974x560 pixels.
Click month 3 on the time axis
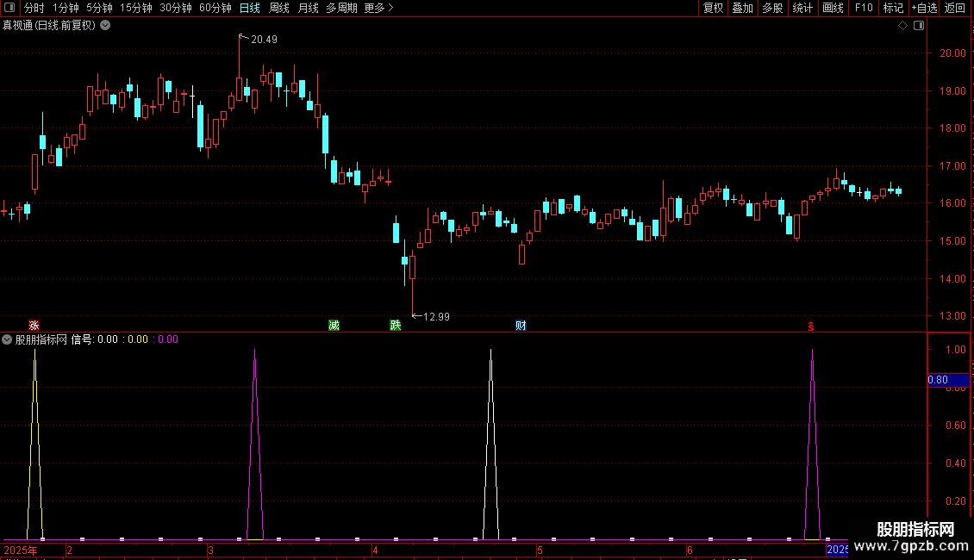pyautogui.click(x=211, y=551)
